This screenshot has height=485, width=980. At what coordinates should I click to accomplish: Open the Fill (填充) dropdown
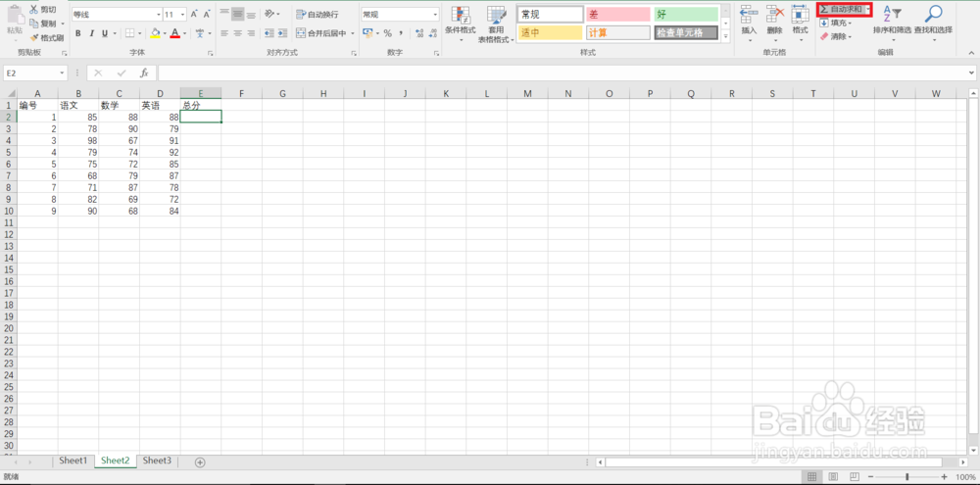[836, 24]
